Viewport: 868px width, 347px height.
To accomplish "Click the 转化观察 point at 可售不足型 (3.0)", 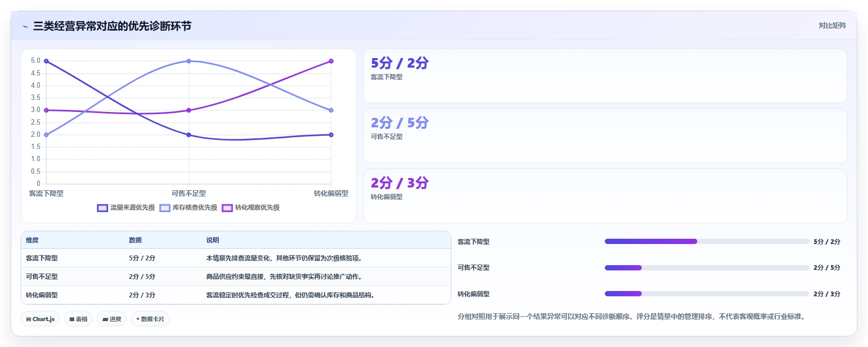I will (x=189, y=110).
